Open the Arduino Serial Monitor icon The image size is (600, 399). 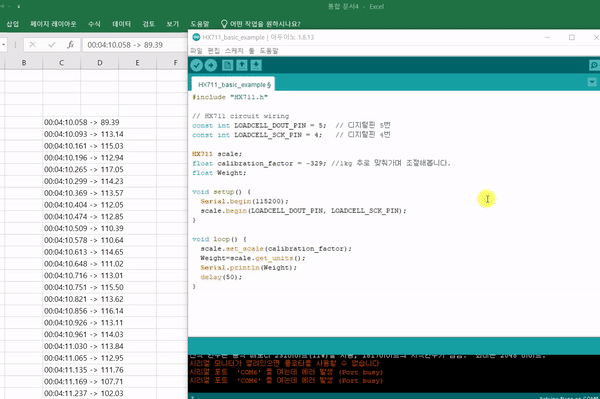594,65
